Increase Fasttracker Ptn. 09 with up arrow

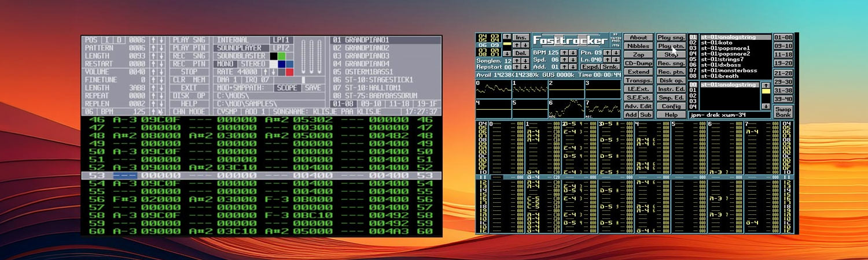click(608, 53)
